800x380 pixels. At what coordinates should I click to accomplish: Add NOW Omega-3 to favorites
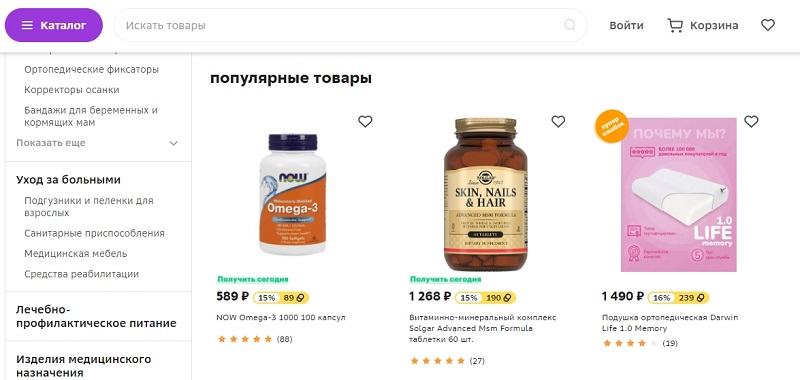click(x=365, y=121)
